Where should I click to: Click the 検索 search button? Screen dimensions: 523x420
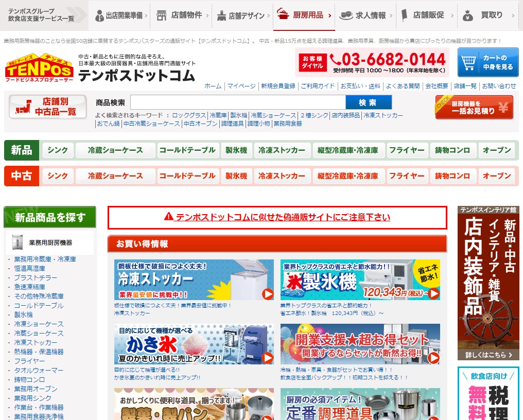tap(369, 102)
